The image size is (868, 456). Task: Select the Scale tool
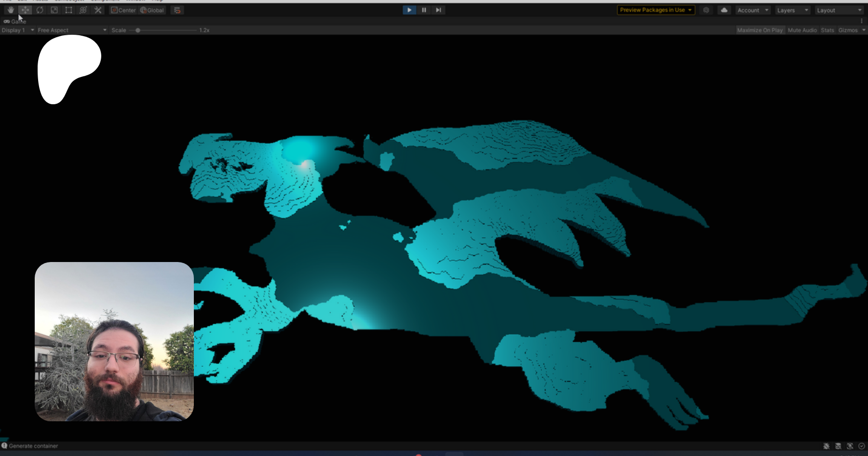coord(54,10)
